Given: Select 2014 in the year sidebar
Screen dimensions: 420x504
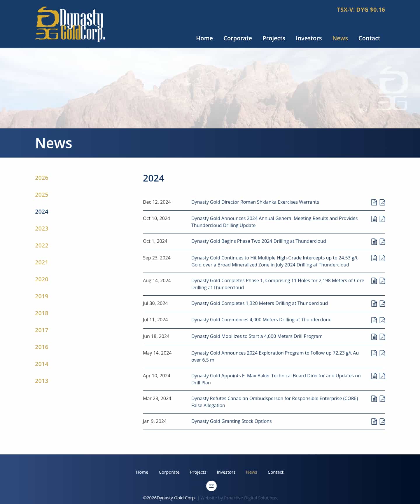Looking at the screenshot, I should (42, 364).
